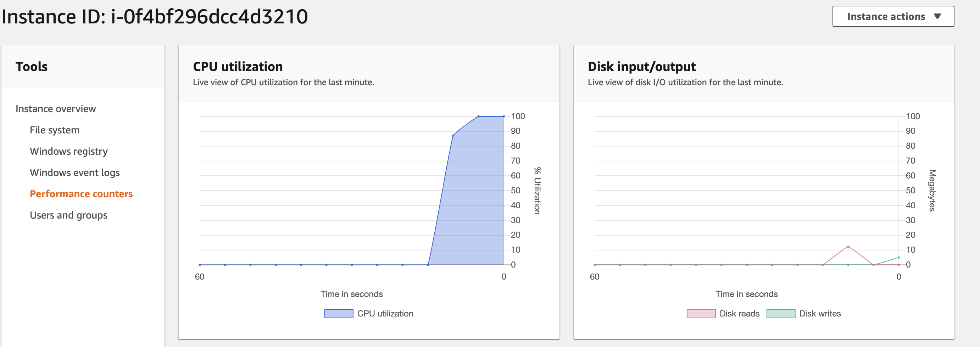This screenshot has width=980, height=347.
Task: Click 'Megabytes' axis label
Action: click(x=932, y=191)
